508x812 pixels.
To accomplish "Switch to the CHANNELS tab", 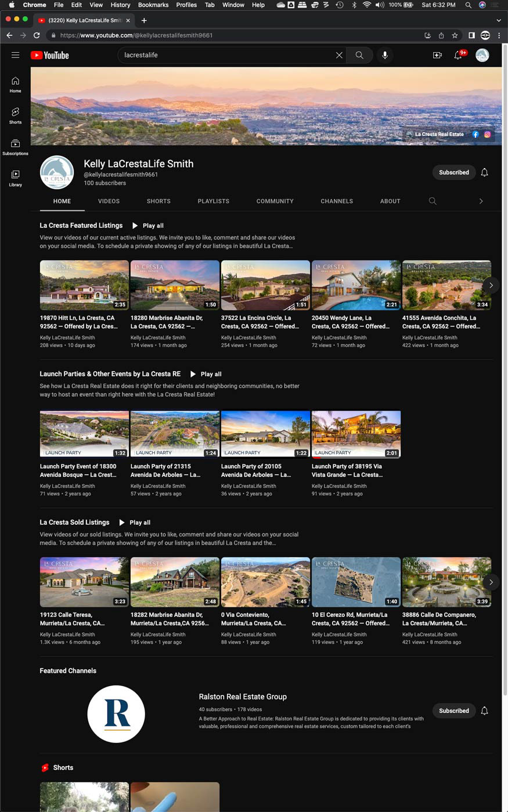I will click(337, 201).
